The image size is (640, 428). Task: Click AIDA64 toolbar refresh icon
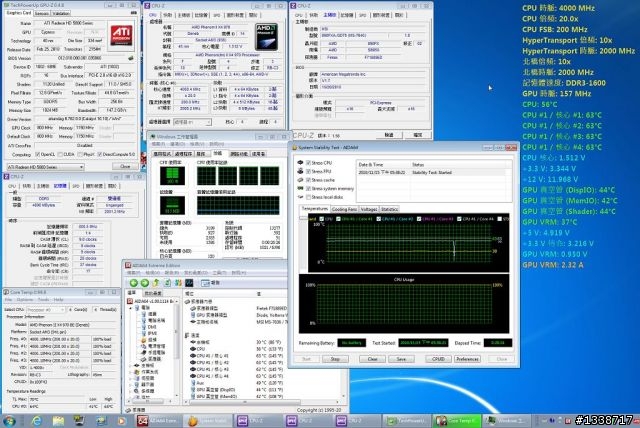tap(167, 283)
